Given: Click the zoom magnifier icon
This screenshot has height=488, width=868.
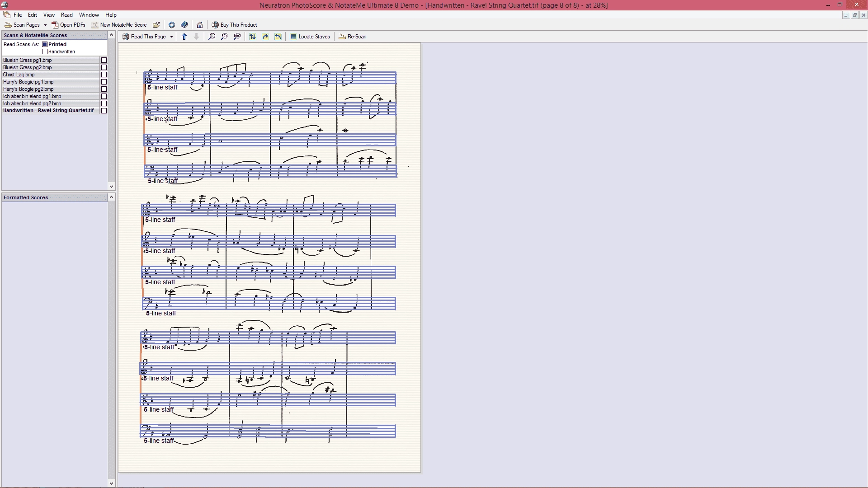Looking at the screenshot, I should pyautogui.click(x=212, y=37).
